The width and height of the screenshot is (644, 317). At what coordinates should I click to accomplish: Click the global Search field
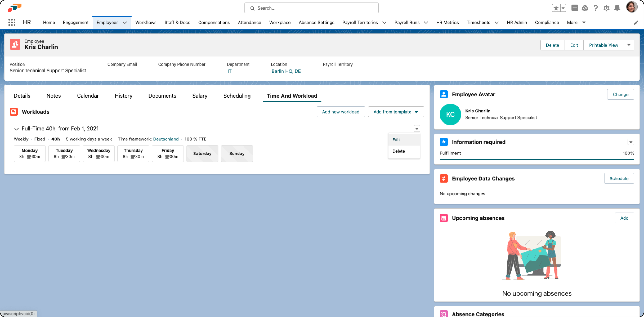311,8
